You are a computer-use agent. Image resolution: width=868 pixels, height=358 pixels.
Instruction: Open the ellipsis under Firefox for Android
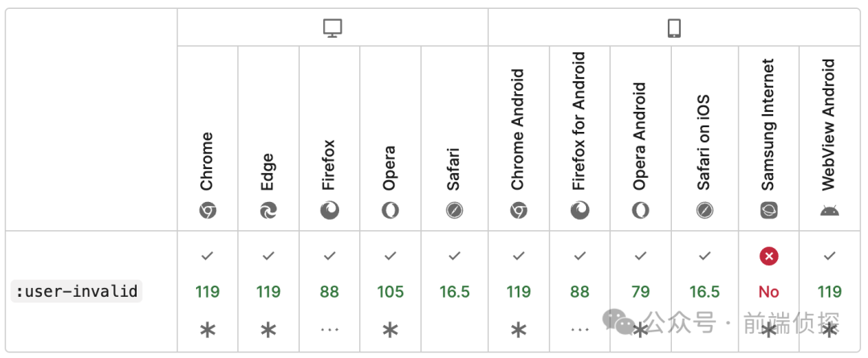pos(579,329)
